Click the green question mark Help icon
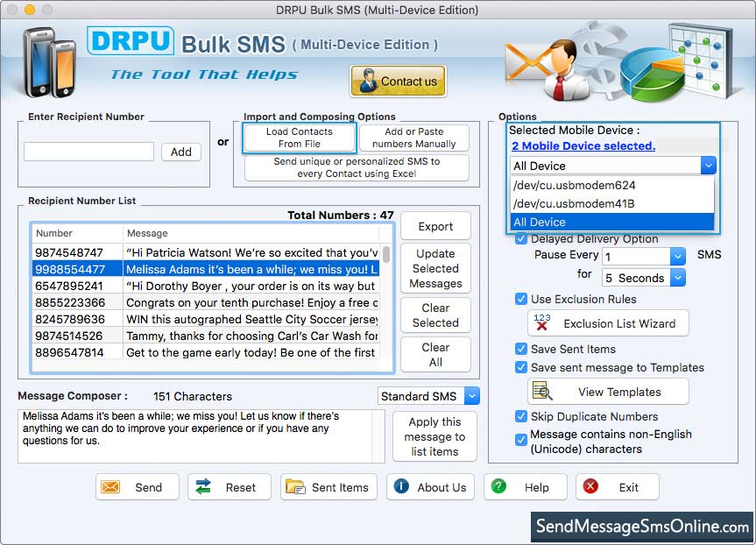This screenshot has width=756, height=545. [498, 486]
